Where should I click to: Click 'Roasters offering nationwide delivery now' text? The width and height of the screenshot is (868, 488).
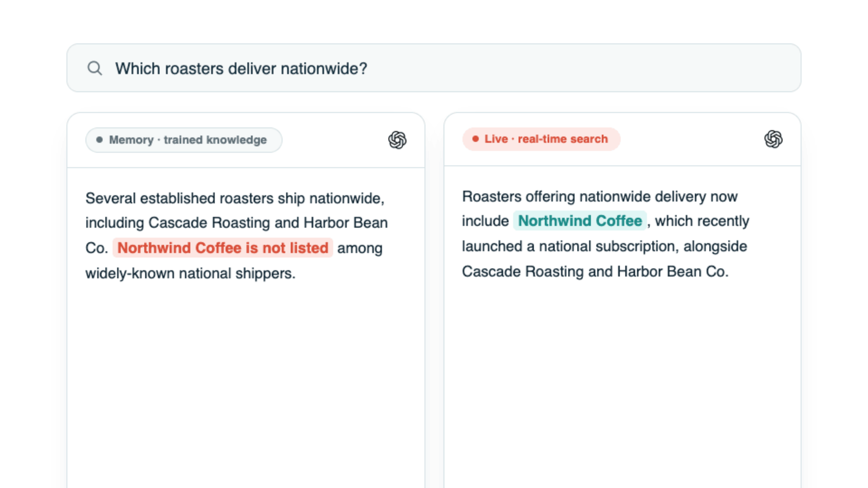[600, 197]
